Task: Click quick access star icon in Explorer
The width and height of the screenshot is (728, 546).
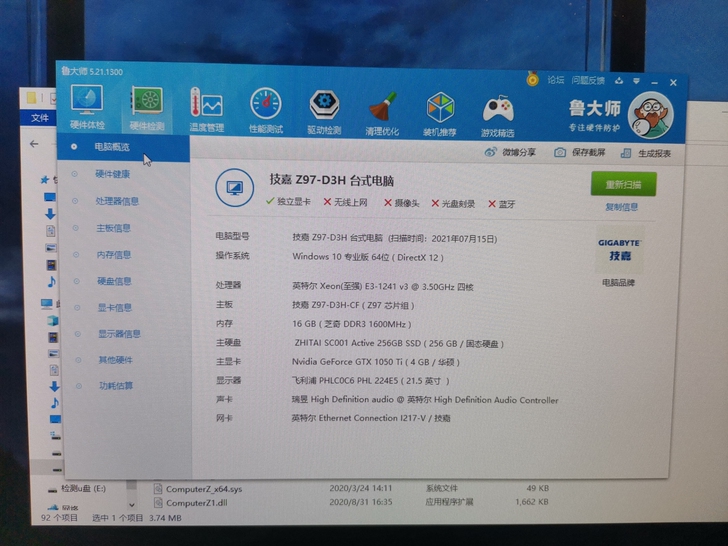Action: [x=45, y=180]
